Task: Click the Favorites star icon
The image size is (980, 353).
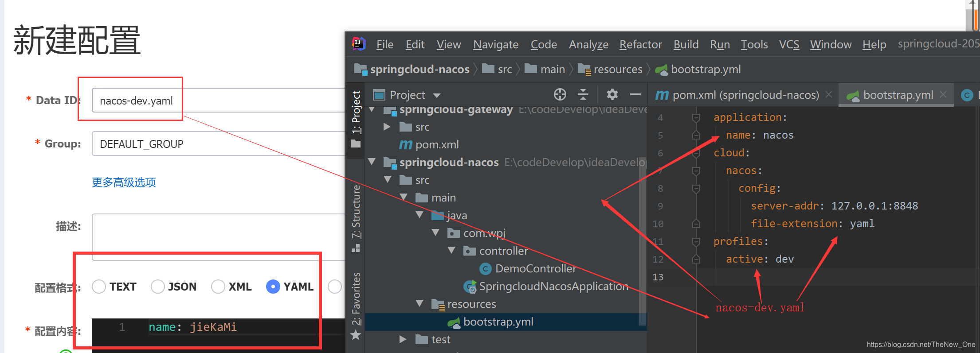Action: click(x=356, y=335)
